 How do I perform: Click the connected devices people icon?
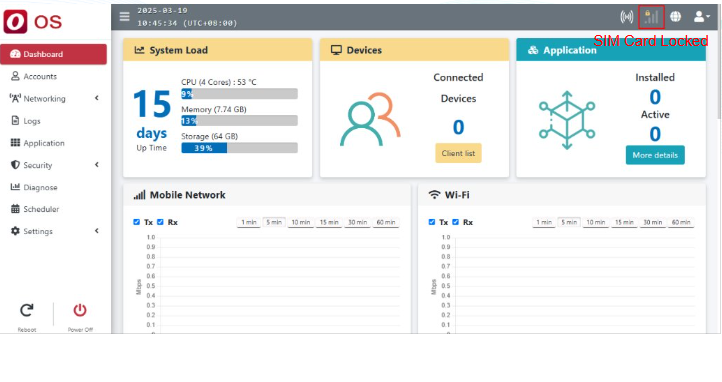pos(370,119)
